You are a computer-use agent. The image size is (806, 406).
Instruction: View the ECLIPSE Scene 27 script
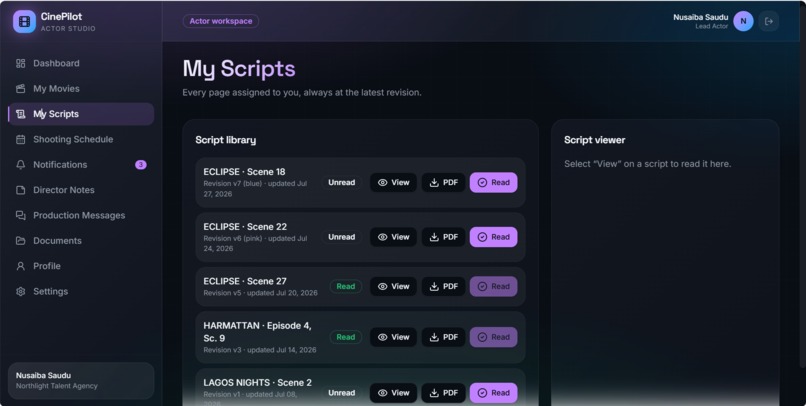pos(393,286)
